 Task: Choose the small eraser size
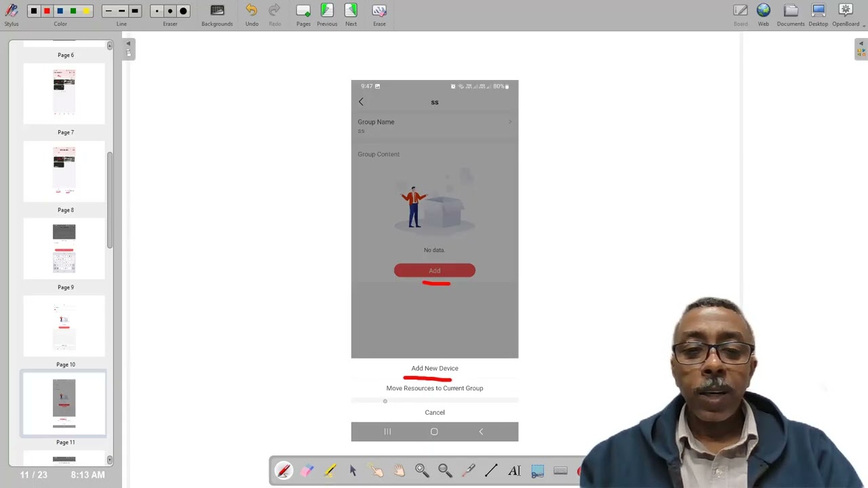[x=157, y=11]
